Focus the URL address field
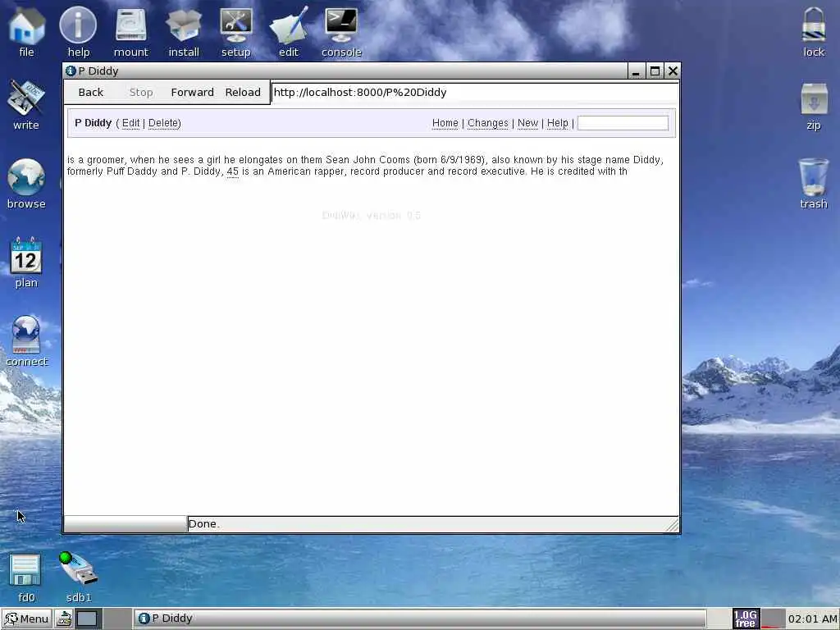 pyautogui.click(x=475, y=92)
